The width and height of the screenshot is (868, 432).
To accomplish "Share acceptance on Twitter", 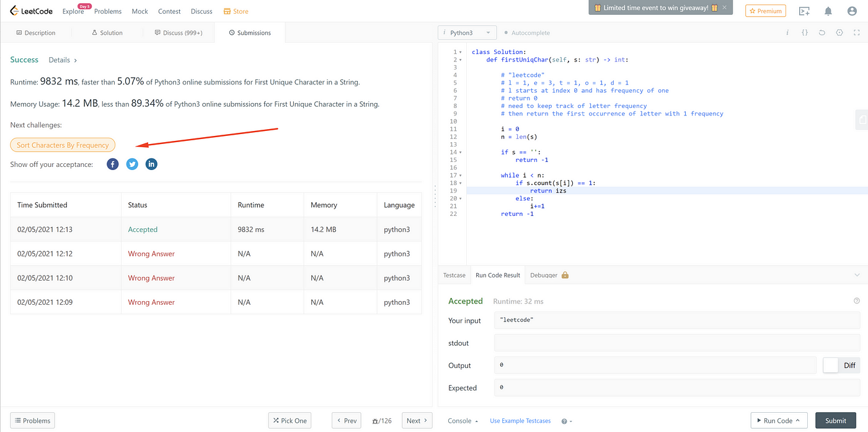I will click(x=132, y=164).
